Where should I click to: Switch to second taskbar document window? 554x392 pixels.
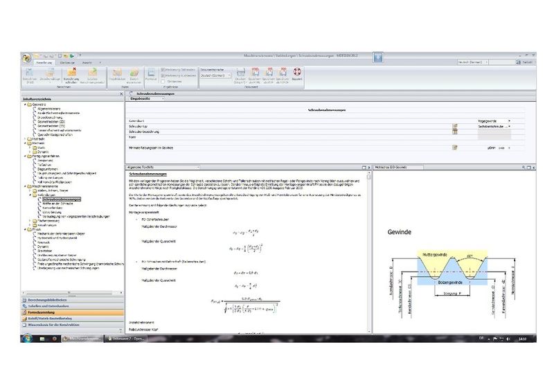click(x=125, y=339)
